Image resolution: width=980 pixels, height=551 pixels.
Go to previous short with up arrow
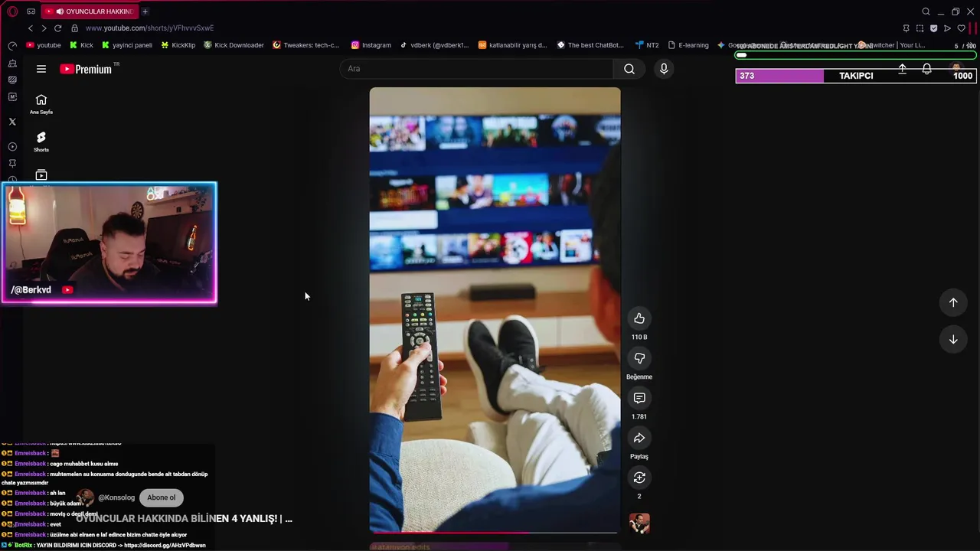[953, 302]
